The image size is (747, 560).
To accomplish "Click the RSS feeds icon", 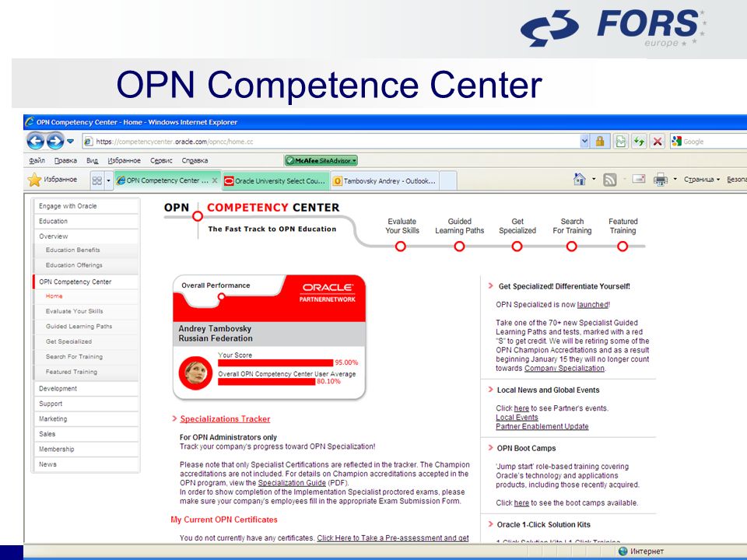I will click(x=610, y=179).
